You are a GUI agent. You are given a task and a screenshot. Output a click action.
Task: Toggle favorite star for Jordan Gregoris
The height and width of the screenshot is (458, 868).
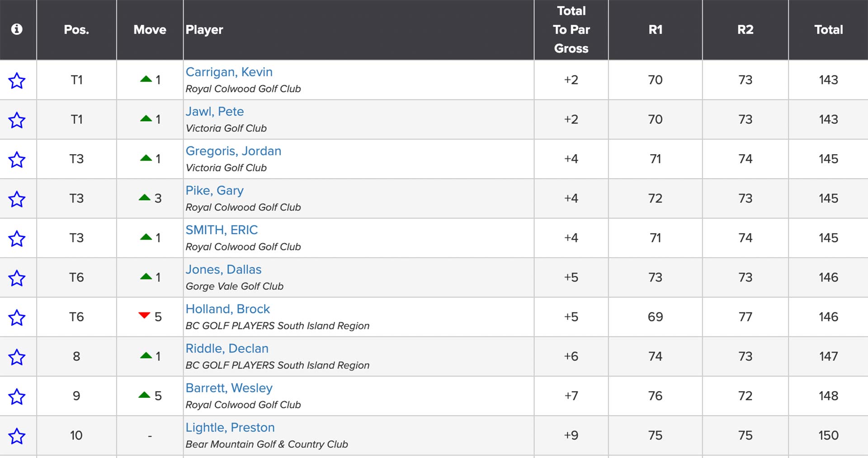(x=17, y=160)
